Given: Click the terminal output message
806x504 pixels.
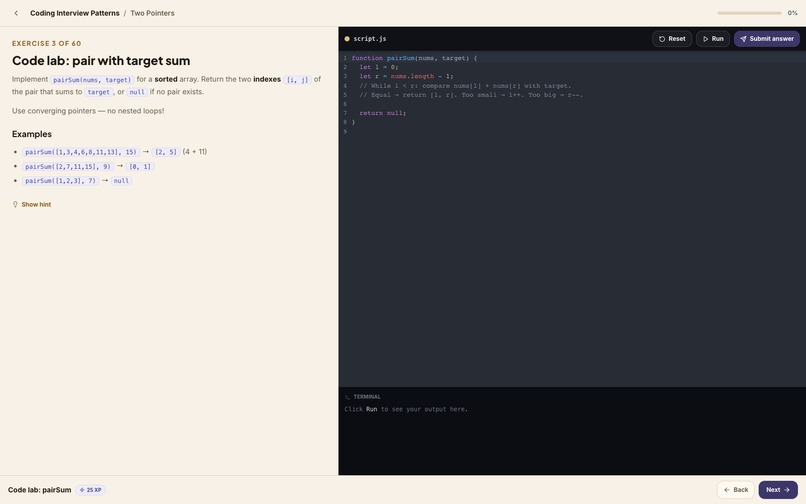Looking at the screenshot, I should tap(406, 409).
